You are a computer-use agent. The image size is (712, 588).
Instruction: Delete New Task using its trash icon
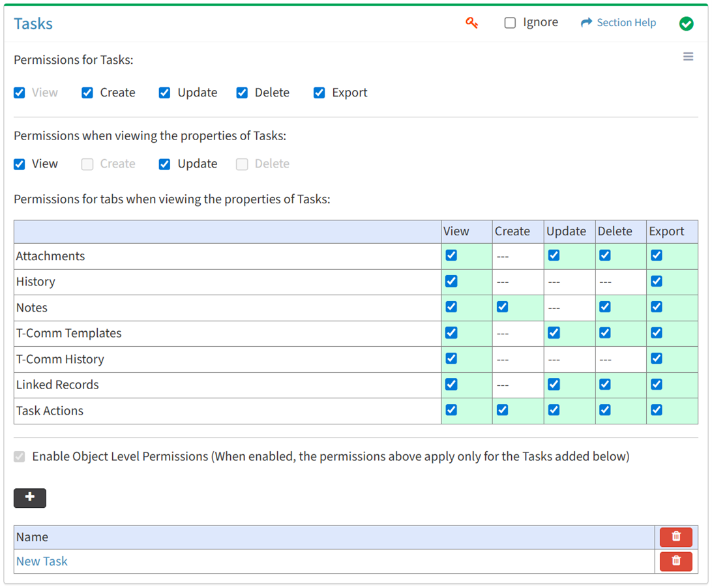coord(675,561)
